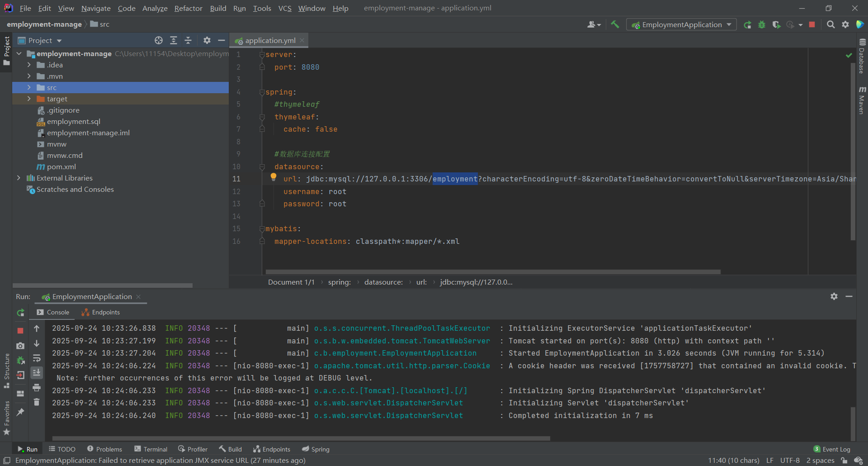This screenshot has width=868, height=466.
Task: Click Project panel horizontal scrollbar
Action: pyautogui.click(x=103, y=285)
